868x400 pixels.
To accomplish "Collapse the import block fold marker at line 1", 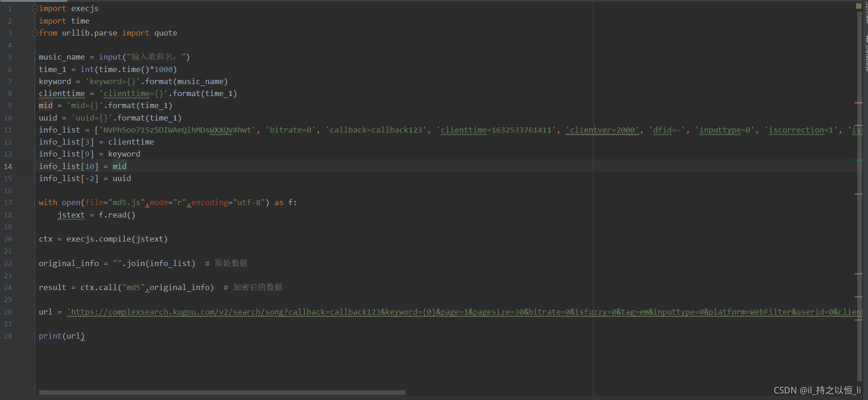I will point(35,9).
